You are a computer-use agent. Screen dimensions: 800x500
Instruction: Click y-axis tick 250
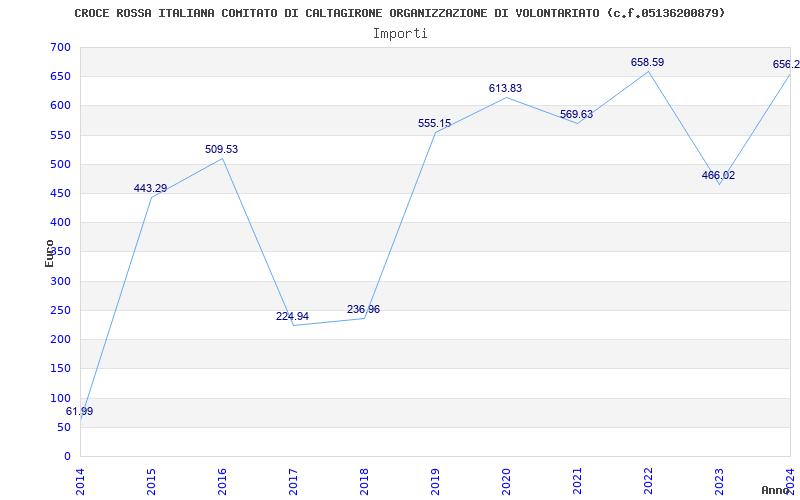pyautogui.click(x=60, y=310)
